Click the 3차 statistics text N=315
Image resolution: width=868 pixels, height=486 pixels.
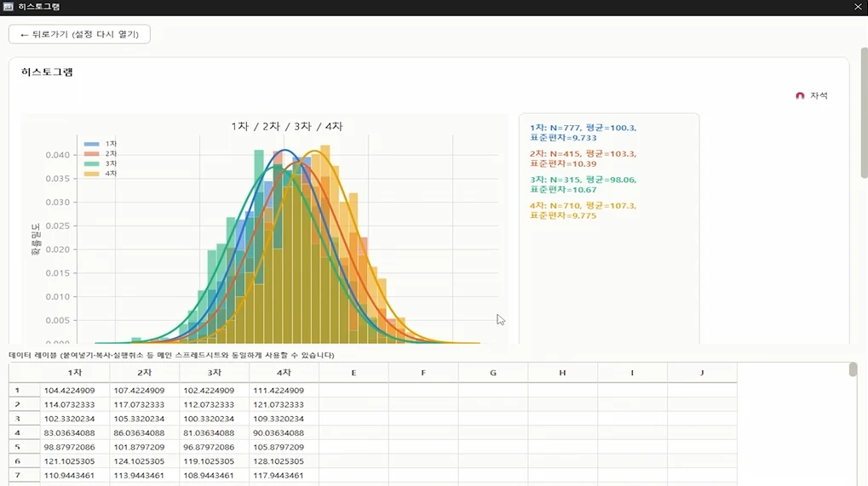[583, 185]
